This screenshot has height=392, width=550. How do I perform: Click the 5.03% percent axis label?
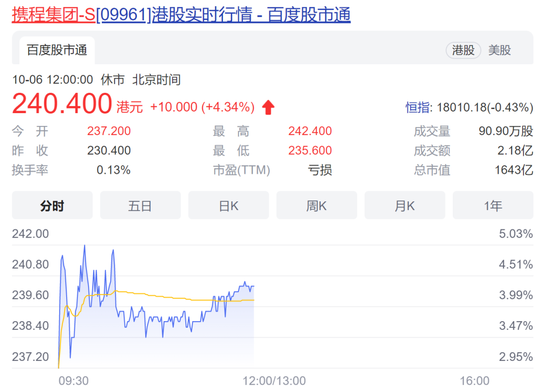pos(516,234)
